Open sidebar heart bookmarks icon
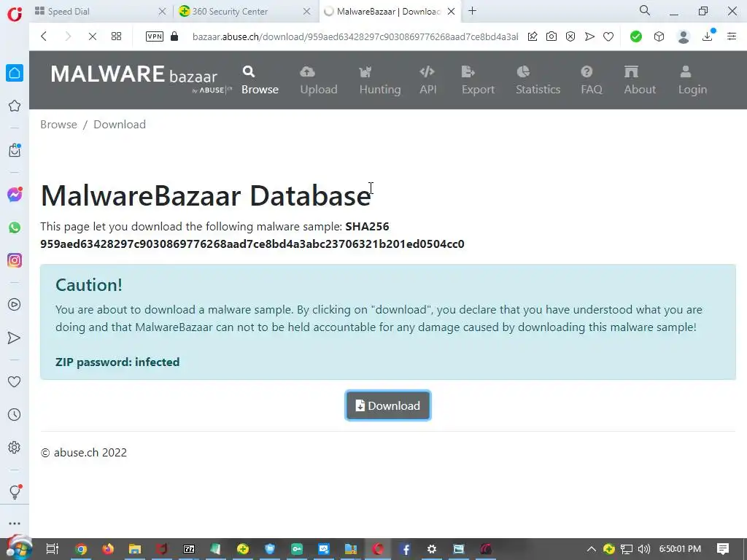 click(x=15, y=381)
